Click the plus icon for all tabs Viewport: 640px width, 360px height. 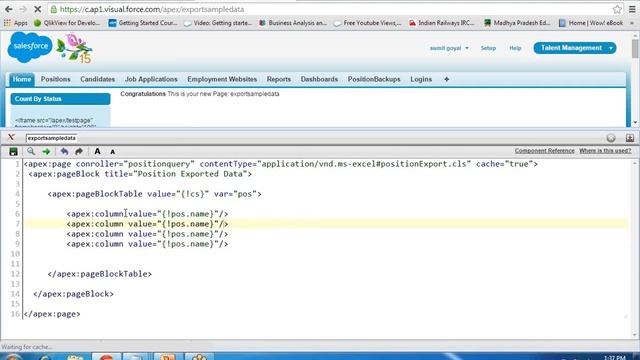[447, 79]
